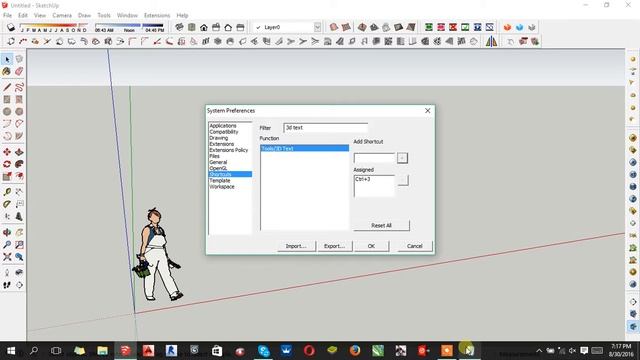Remove assigned shortcut with minus button
This screenshot has height=360, width=640.
coord(403,180)
